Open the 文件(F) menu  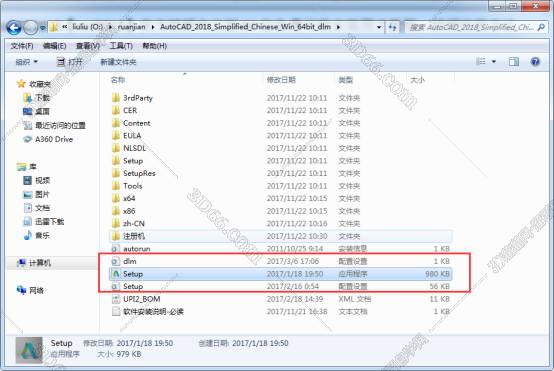22,46
